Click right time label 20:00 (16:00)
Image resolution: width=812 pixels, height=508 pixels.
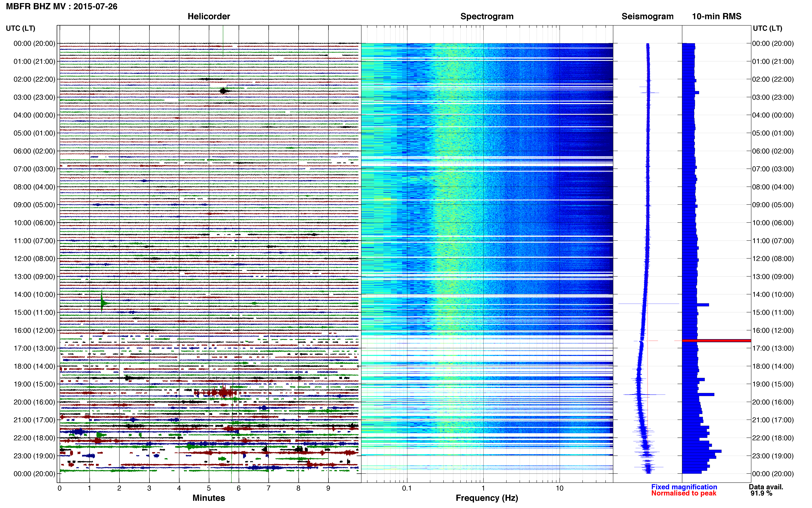(x=773, y=402)
